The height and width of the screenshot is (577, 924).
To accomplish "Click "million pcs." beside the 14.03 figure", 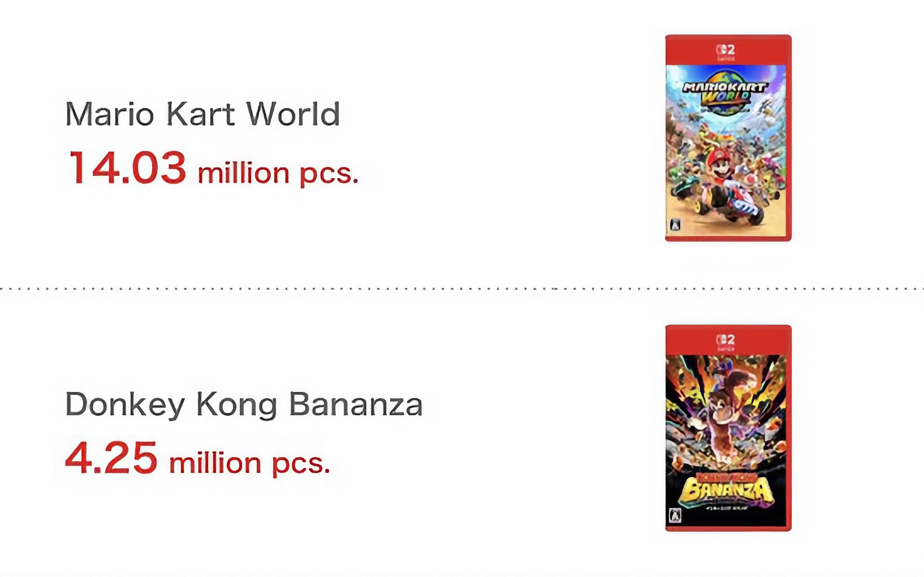I will coord(278,173).
